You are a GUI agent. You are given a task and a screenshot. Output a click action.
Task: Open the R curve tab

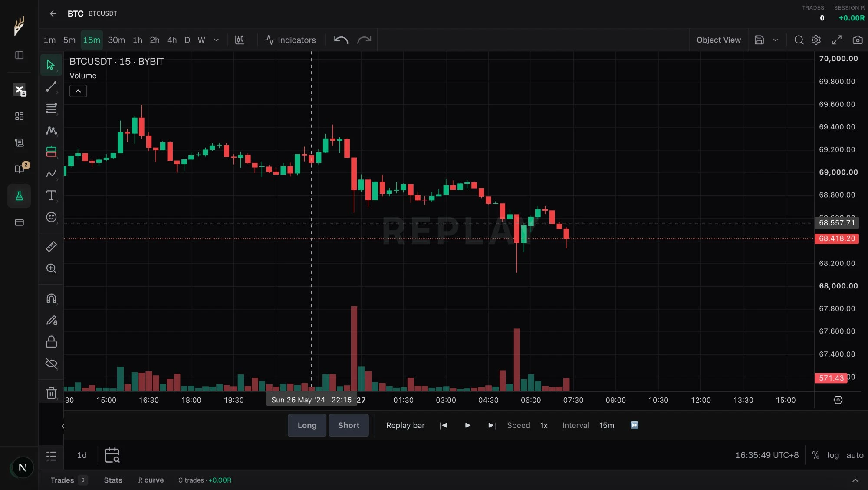(x=151, y=480)
